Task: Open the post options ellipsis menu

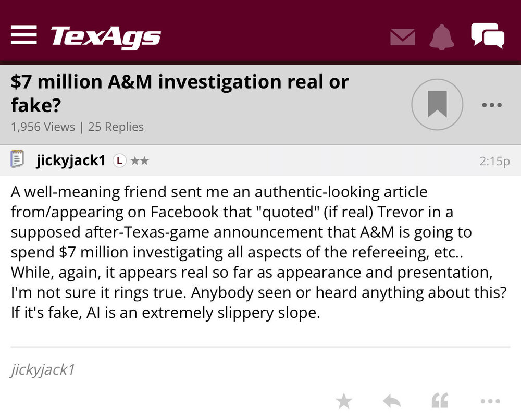Action: tap(489, 400)
